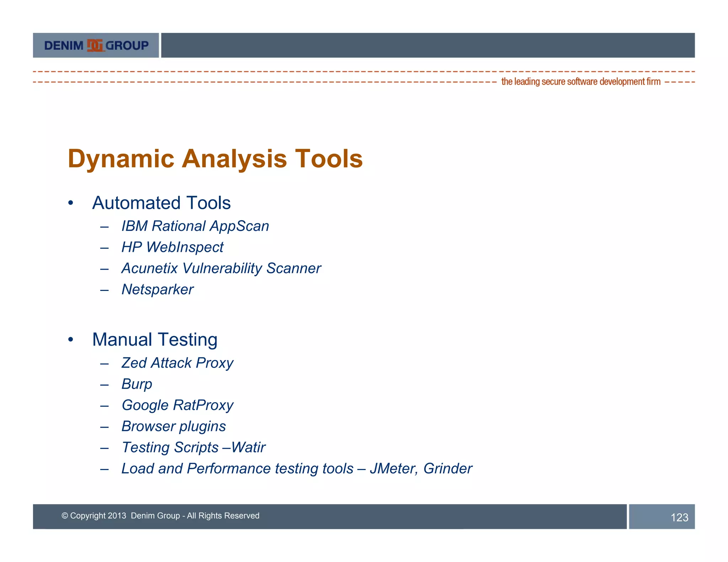The height and width of the screenshot is (562, 728).
Task: Click the copyright 2013 footer text
Action: click(161, 516)
